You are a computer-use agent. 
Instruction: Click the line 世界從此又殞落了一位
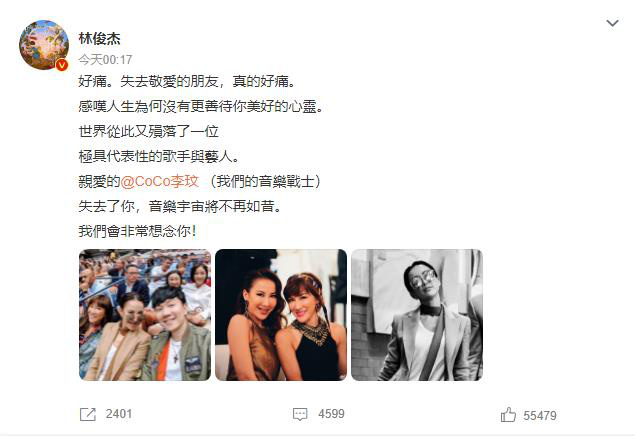coord(149,132)
